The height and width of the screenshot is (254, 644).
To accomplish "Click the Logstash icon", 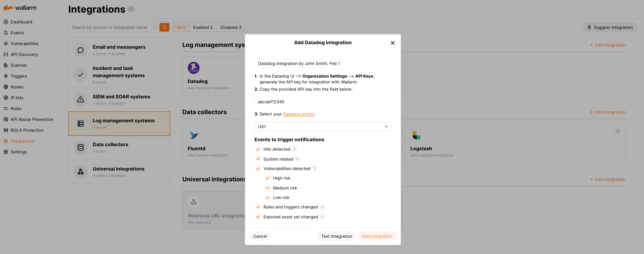I will (x=416, y=136).
